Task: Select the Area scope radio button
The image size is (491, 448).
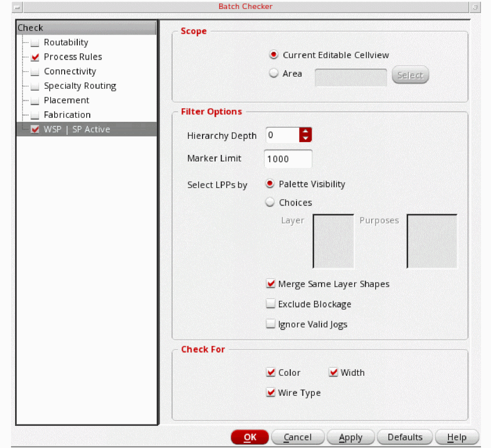Action: tap(274, 74)
